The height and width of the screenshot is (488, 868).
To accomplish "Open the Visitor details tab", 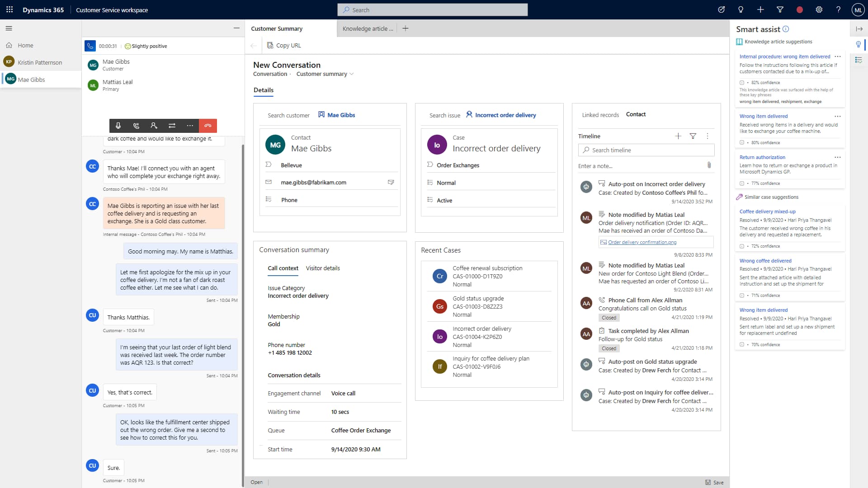I will tap(323, 268).
